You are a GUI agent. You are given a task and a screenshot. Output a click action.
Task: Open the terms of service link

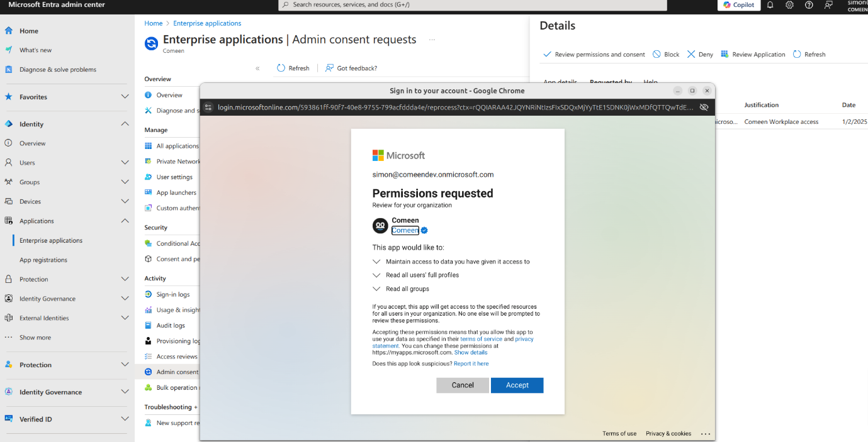pyautogui.click(x=481, y=340)
